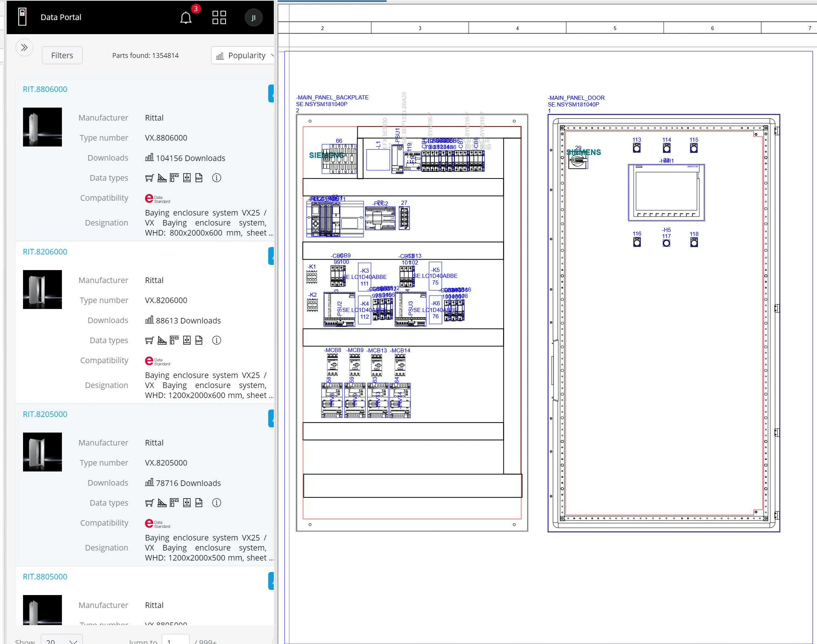Screen dimensions: 817x644
Task: Click the Data Portal logo icon
Action: (22, 17)
